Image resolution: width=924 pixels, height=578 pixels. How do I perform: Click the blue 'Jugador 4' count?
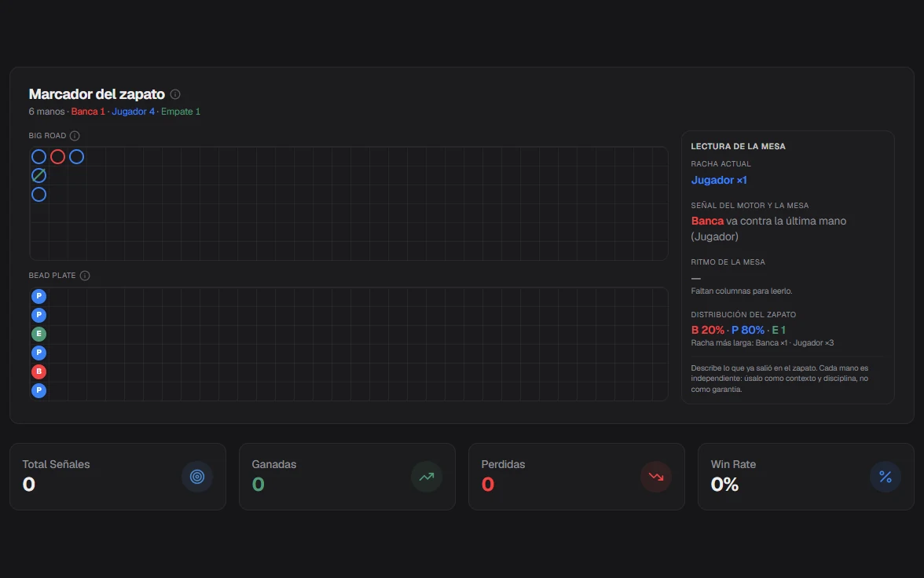(x=134, y=112)
